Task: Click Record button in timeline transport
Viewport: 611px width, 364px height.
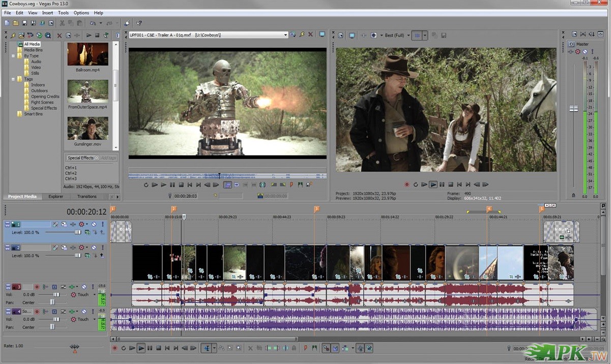Action: [x=115, y=348]
